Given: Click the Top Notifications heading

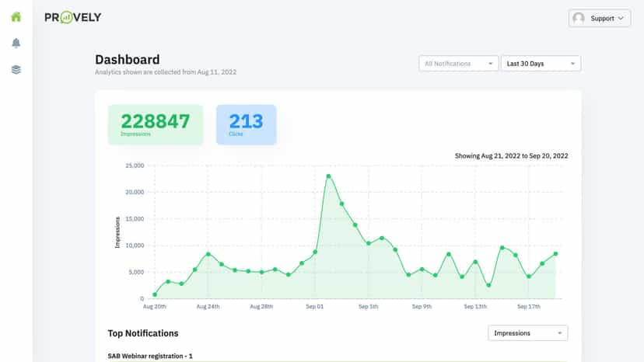Looking at the screenshot, I should tap(143, 333).
